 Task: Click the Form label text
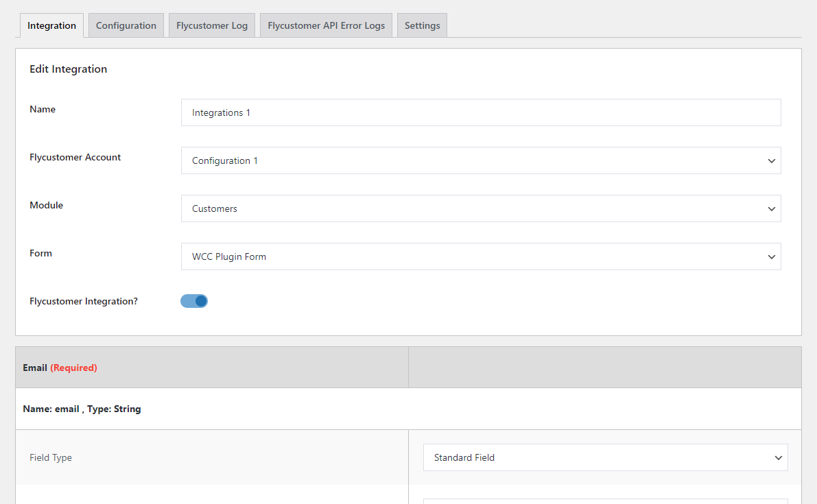(41, 253)
